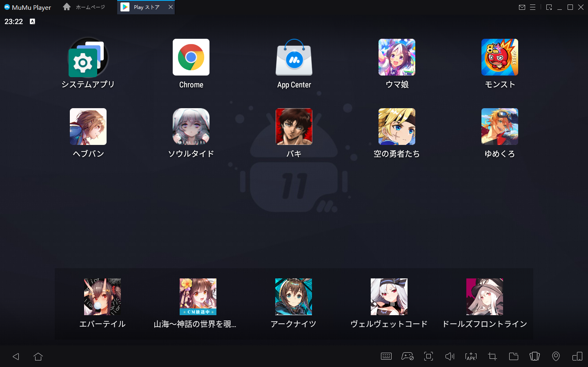Tap the Android back arrow
This screenshot has height=367, width=588.
tap(16, 356)
